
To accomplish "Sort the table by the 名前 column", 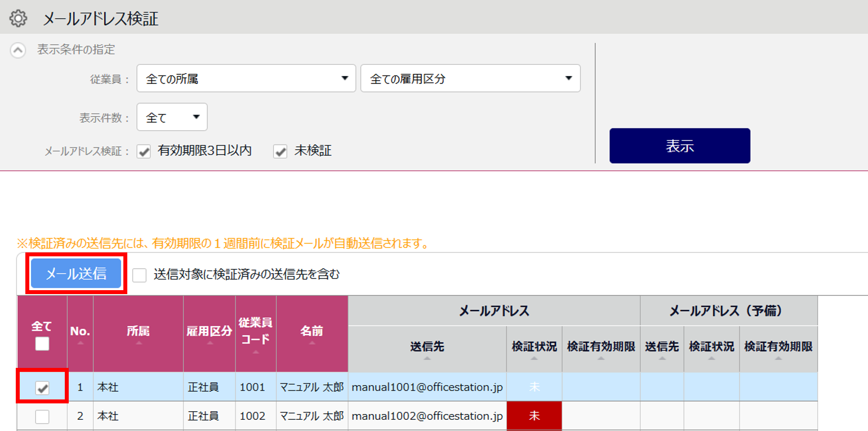I will tap(312, 334).
